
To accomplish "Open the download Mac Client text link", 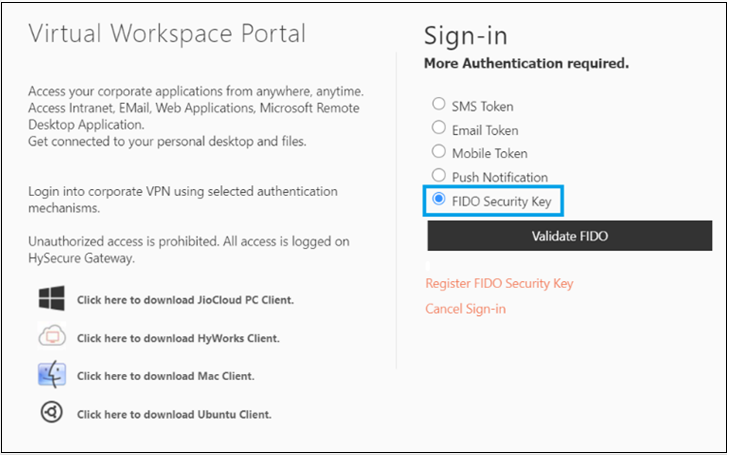I will 166,376.
